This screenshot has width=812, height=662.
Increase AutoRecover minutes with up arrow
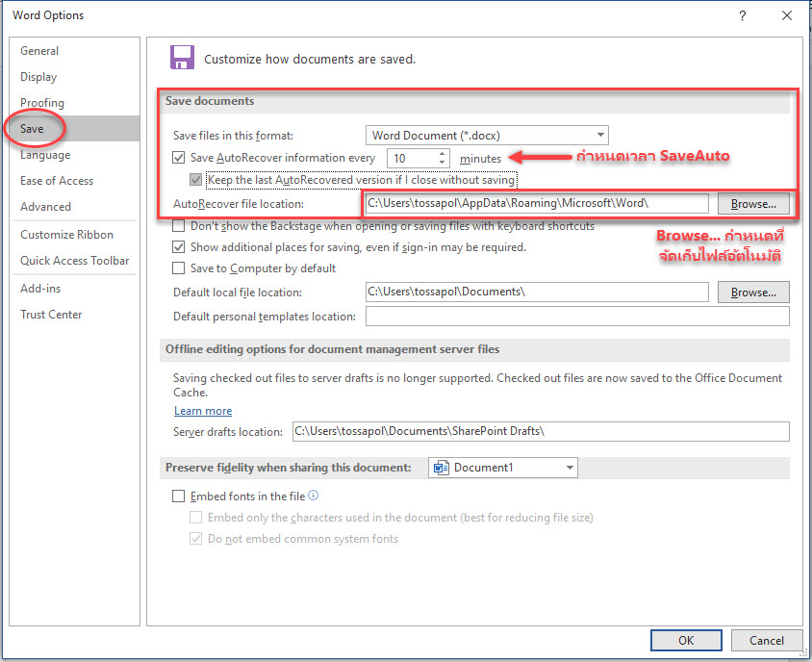(442, 153)
